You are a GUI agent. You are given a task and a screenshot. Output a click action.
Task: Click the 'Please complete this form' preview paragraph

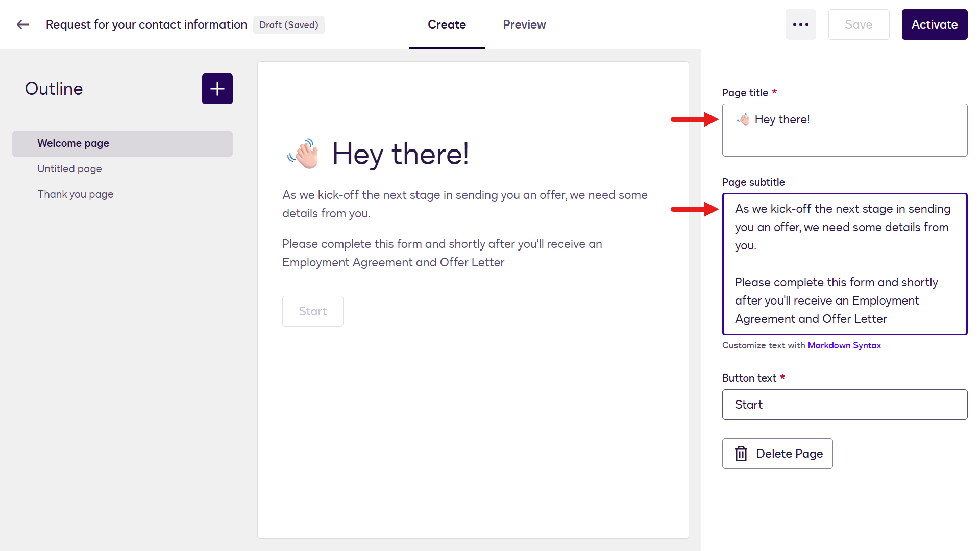[442, 253]
